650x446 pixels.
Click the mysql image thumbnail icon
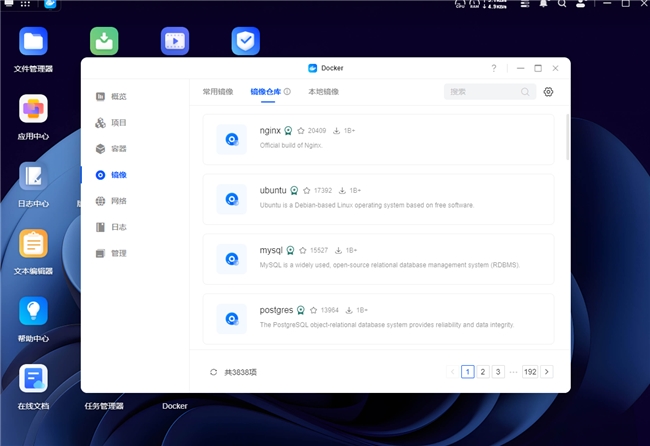point(232,259)
